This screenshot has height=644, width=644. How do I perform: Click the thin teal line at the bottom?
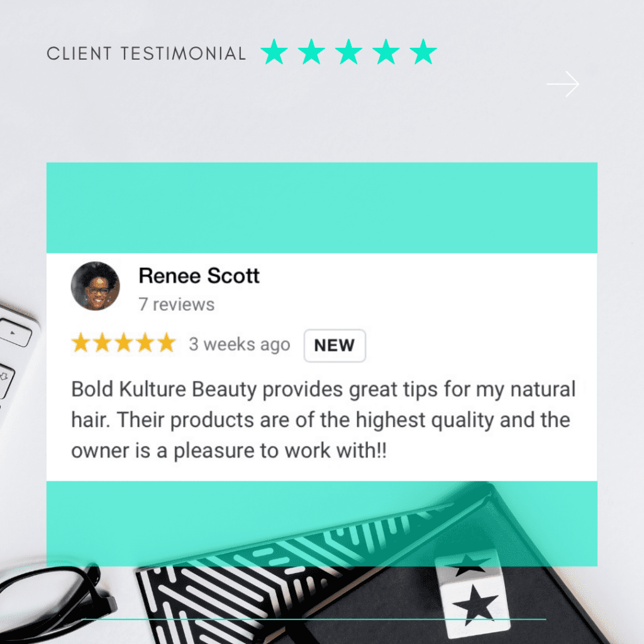[314, 619]
